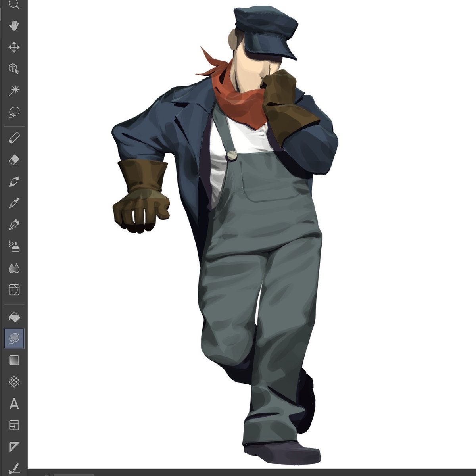This screenshot has height=476, width=476.
Task: Select the crosshatch pattern Decoration tool
Action: (x=14, y=382)
